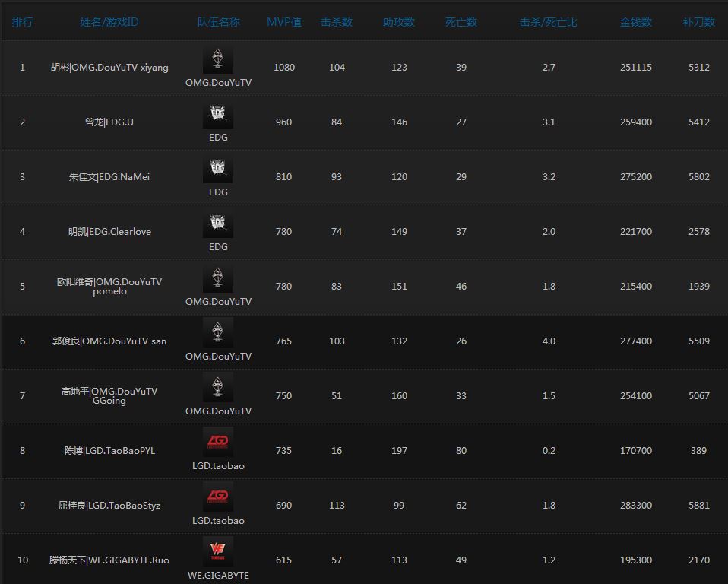
Task: Open the EDG team logo next to Clearlove
Action: click(x=218, y=225)
